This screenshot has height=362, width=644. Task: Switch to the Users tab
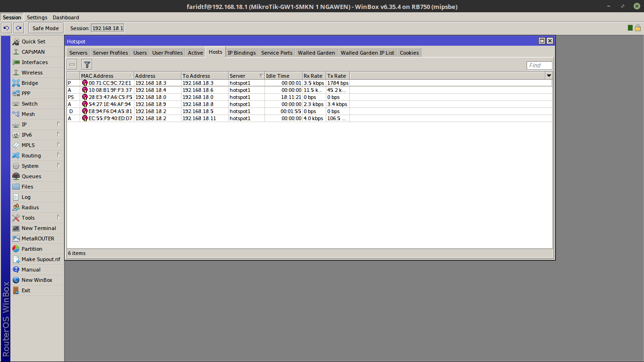coord(140,53)
